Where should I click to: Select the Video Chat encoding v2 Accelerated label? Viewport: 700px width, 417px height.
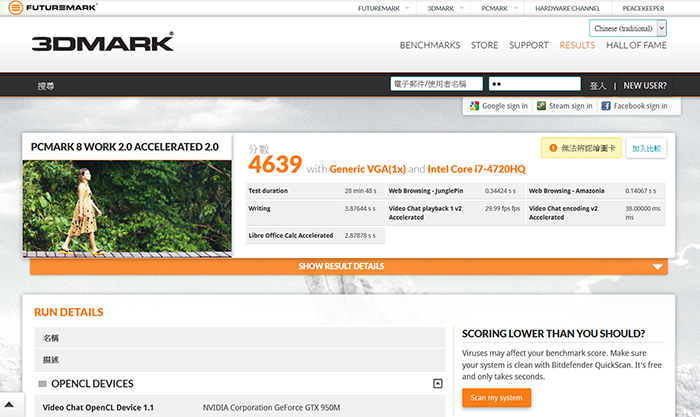pyautogui.click(x=563, y=213)
